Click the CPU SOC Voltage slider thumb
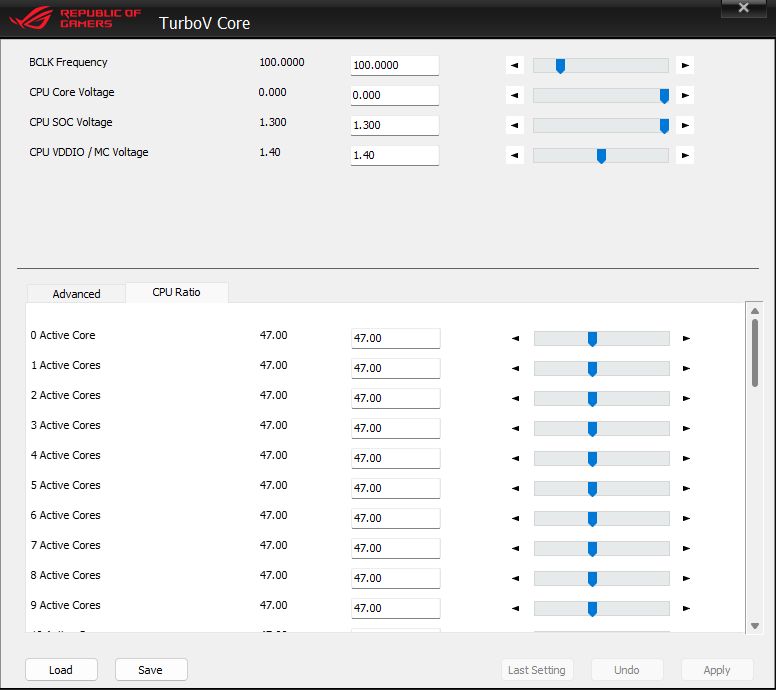The image size is (776, 690). pos(664,126)
